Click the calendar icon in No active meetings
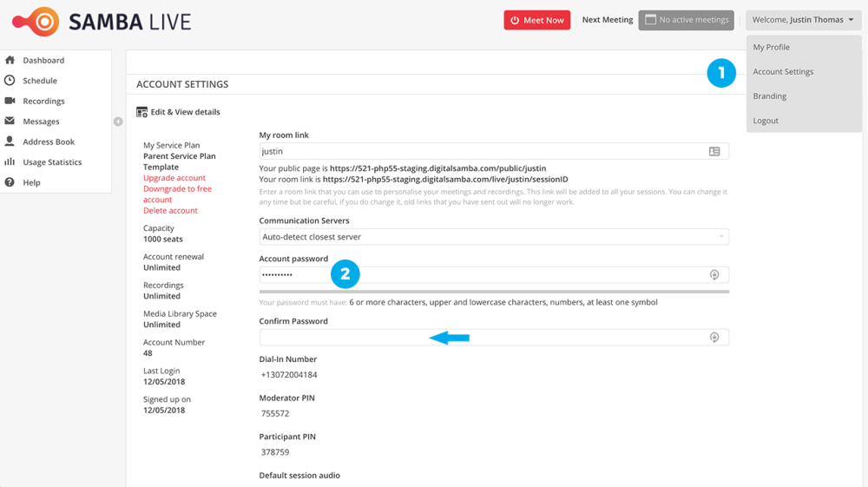 (x=650, y=20)
